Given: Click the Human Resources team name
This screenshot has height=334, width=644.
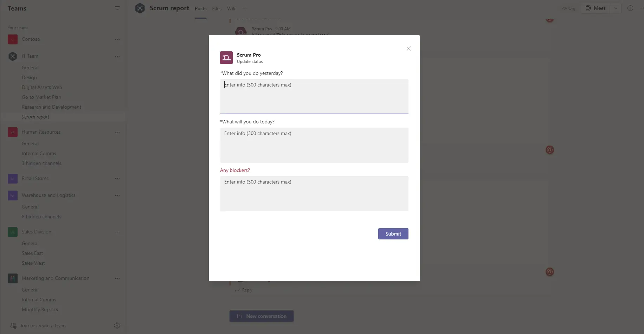Looking at the screenshot, I should tap(41, 132).
